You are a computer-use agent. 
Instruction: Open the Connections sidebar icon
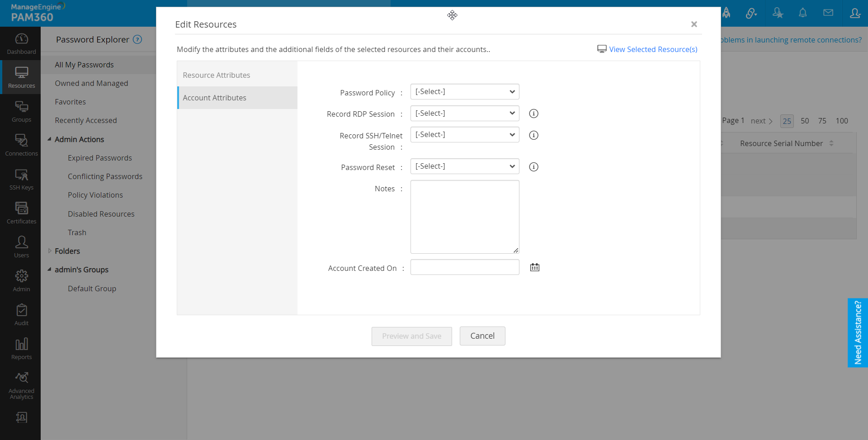(21, 146)
